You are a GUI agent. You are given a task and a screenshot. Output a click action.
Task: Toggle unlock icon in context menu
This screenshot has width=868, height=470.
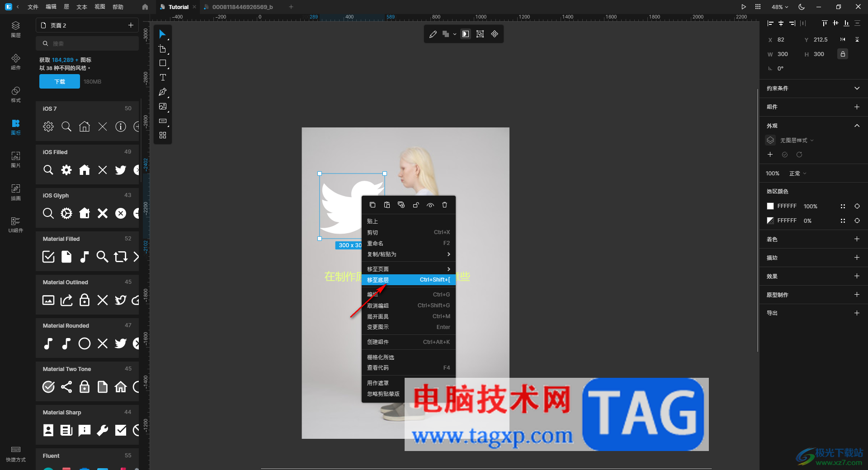pyautogui.click(x=416, y=205)
